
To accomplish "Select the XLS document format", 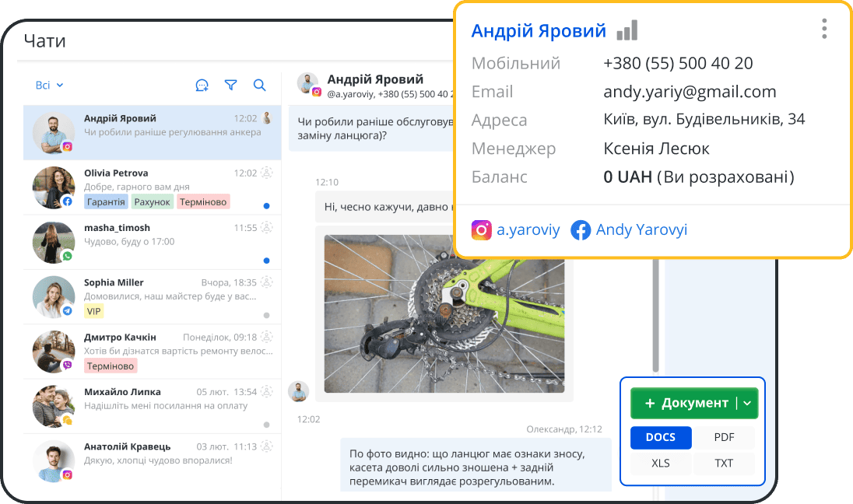I will [661, 463].
